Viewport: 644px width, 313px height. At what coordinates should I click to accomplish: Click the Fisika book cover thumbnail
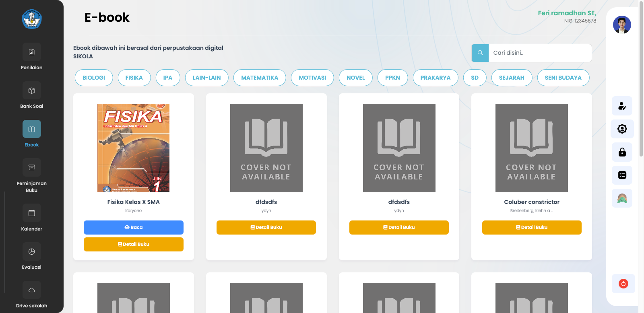coord(133,148)
